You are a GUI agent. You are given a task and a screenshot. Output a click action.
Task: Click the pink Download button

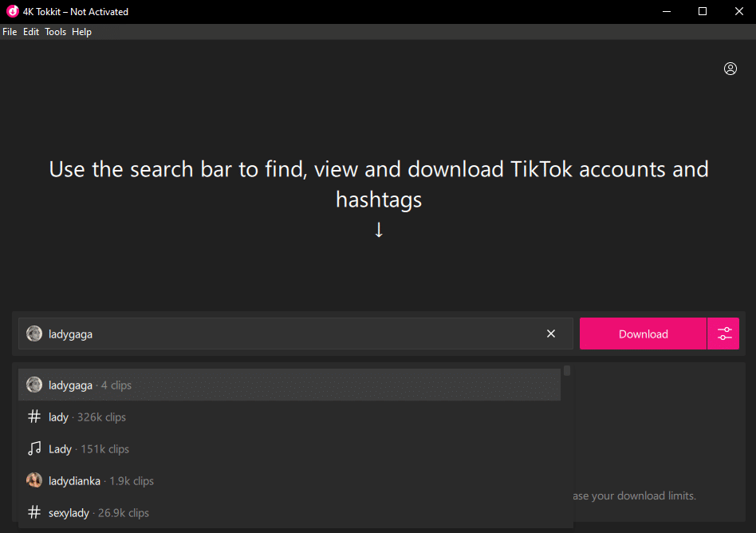(x=643, y=334)
